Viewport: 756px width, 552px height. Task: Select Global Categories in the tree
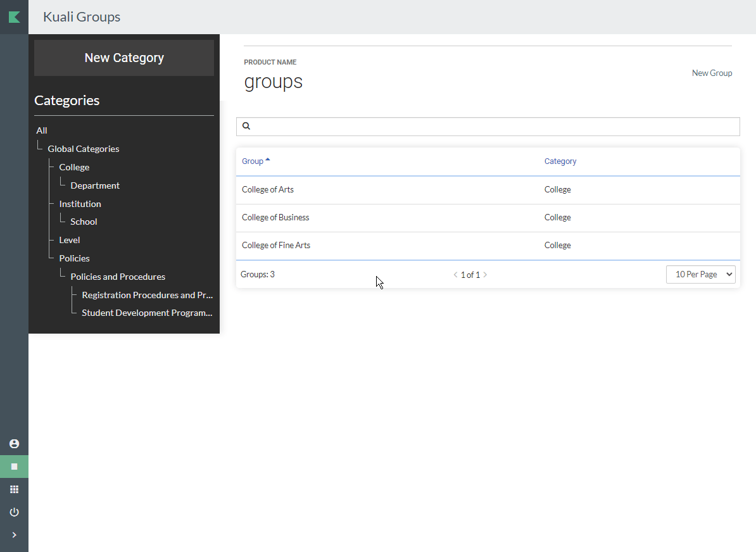coord(84,149)
